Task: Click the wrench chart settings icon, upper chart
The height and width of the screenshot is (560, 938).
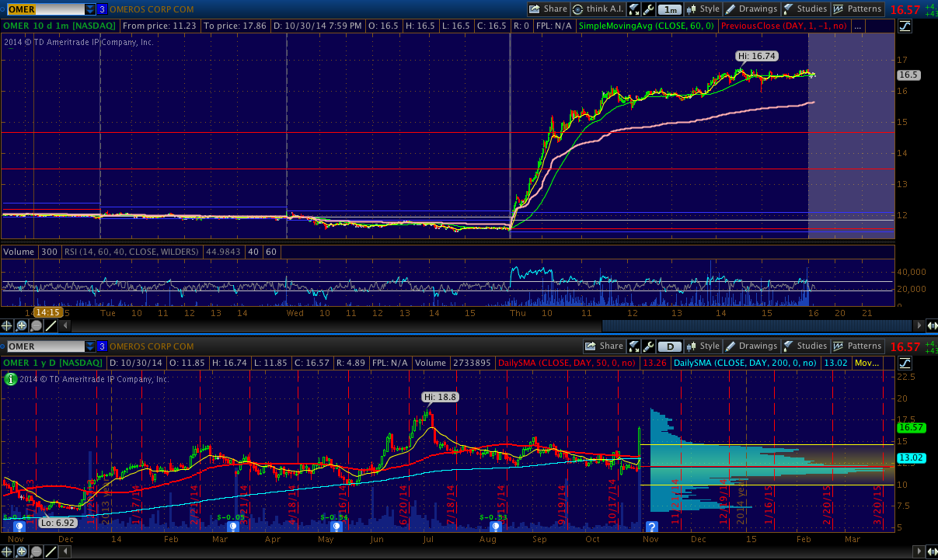Action: (x=647, y=9)
